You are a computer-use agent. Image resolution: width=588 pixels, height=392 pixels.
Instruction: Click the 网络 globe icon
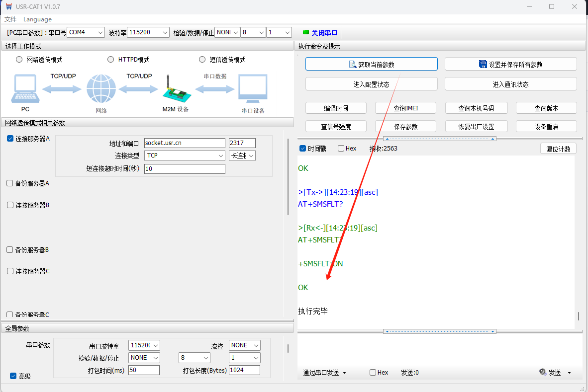pyautogui.click(x=101, y=89)
